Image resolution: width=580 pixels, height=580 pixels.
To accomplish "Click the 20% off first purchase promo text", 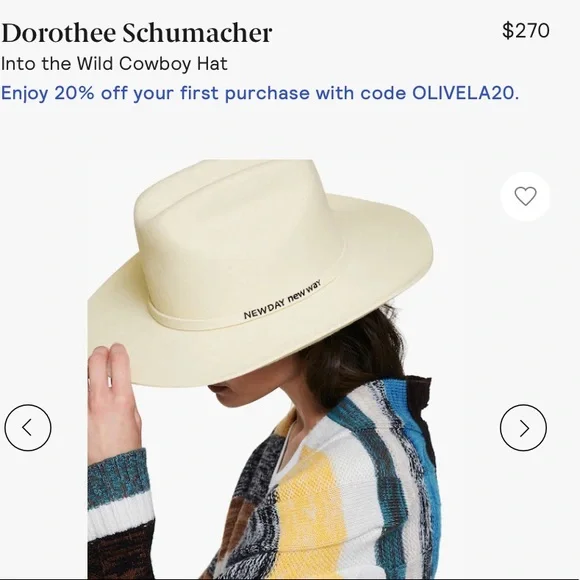I will [260, 93].
